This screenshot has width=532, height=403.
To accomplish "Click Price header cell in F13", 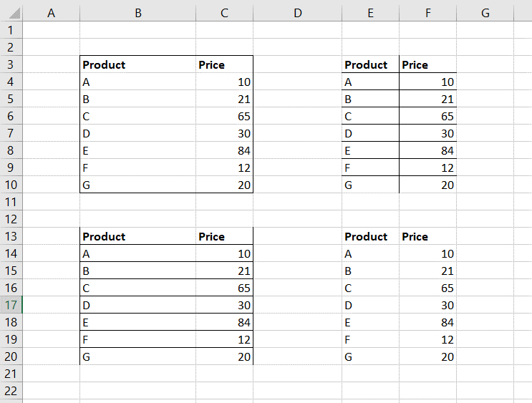I will pos(428,236).
